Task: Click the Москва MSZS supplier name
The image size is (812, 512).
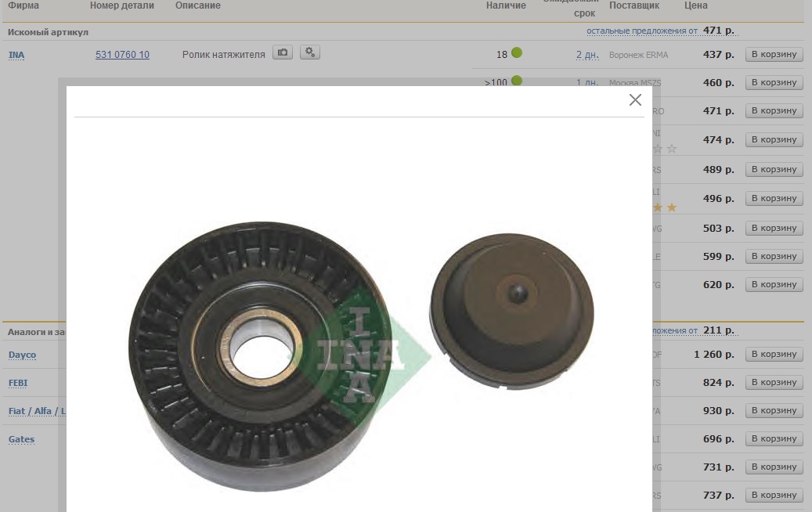Action: [x=635, y=83]
